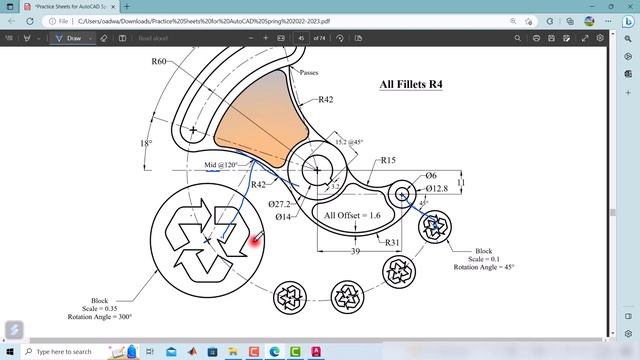Viewport: 640px width, 360px height.
Task: Open the sidebar Outlook icon
Action: coord(628,74)
